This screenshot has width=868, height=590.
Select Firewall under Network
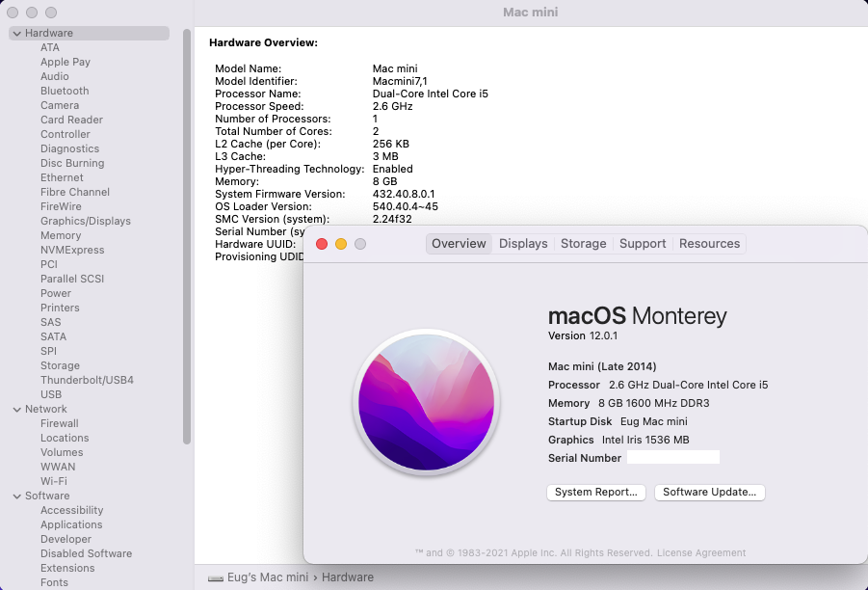pos(59,423)
